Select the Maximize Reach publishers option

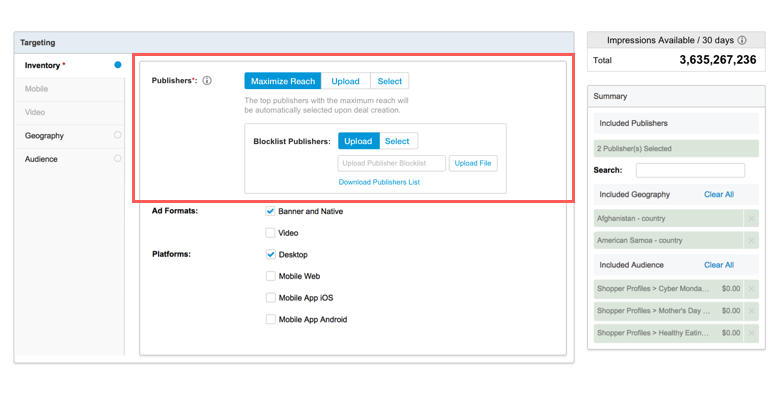click(x=283, y=81)
